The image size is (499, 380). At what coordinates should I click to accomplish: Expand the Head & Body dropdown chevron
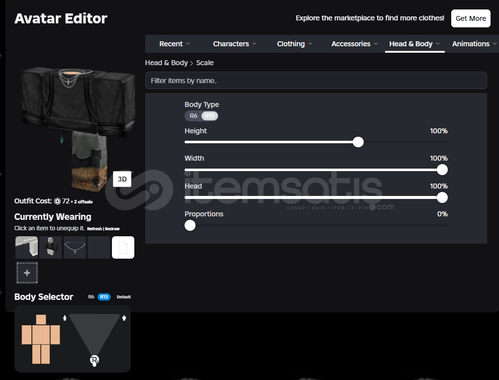point(438,44)
